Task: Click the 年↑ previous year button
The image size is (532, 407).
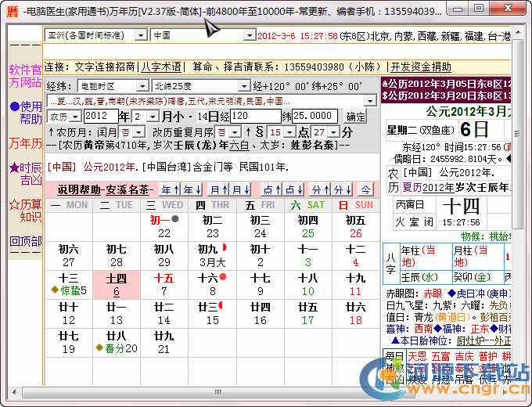Action: tap(169, 190)
